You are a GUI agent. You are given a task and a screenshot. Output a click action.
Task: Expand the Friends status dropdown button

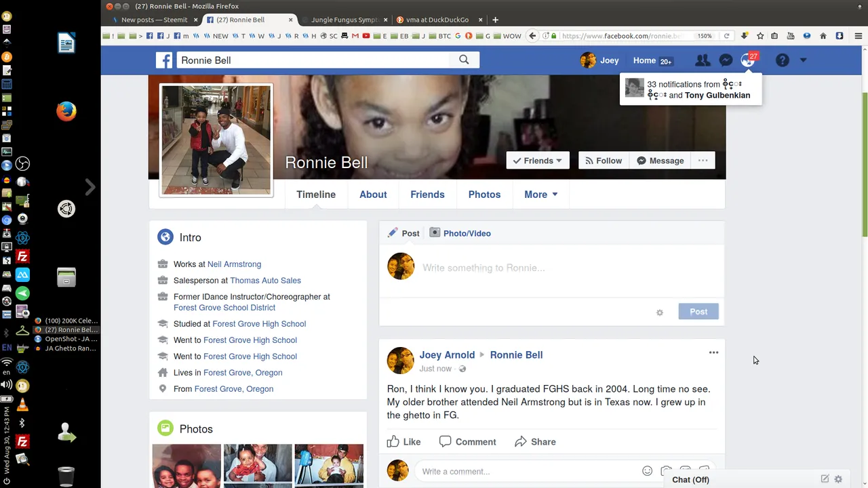pyautogui.click(x=538, y=161)
